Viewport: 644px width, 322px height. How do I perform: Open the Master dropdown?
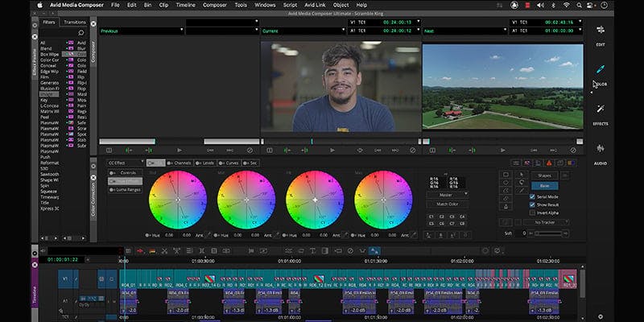pos(448,195)
